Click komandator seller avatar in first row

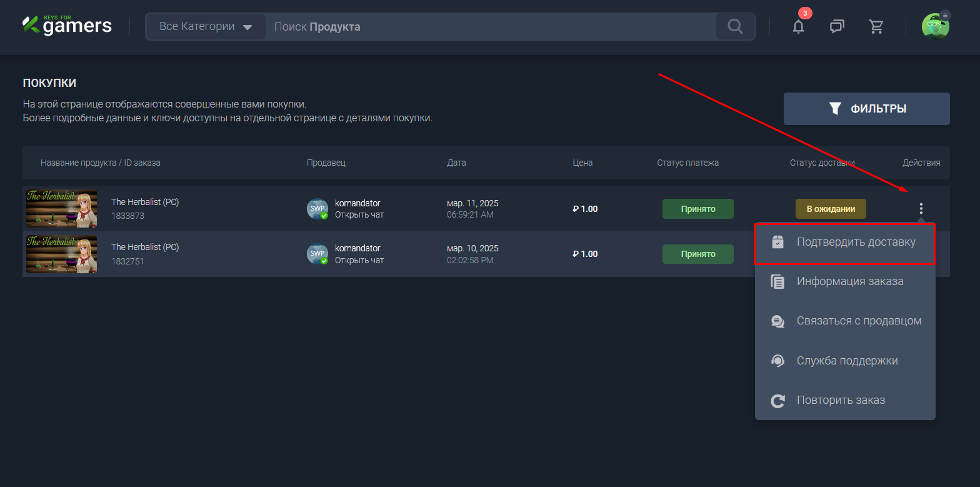317,209
